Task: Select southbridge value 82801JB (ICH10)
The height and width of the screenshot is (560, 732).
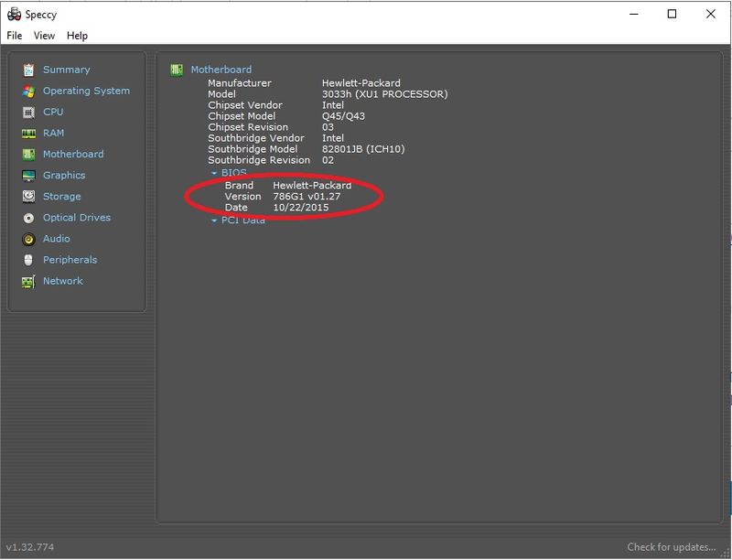Action: click(363, 149)
